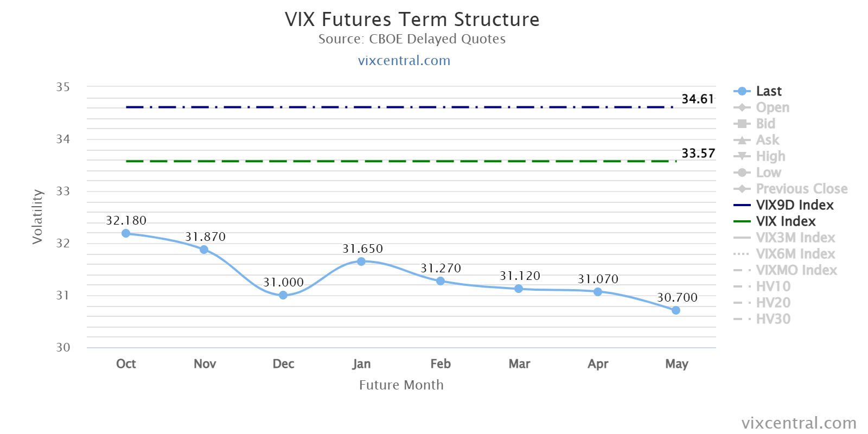Show the VIX6M Index line
This screenshot has width=868, height=434.
(x=784, y=254)
